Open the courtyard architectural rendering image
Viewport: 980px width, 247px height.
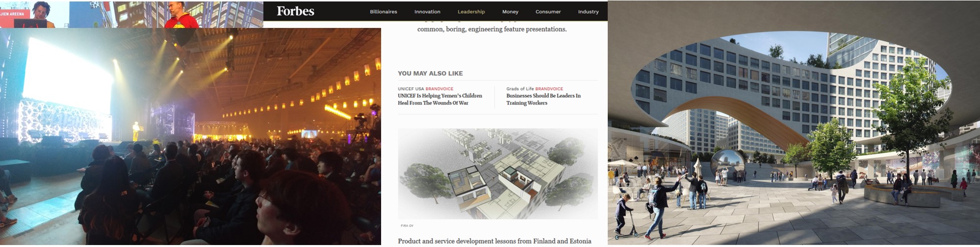click(x=794, y=123)
